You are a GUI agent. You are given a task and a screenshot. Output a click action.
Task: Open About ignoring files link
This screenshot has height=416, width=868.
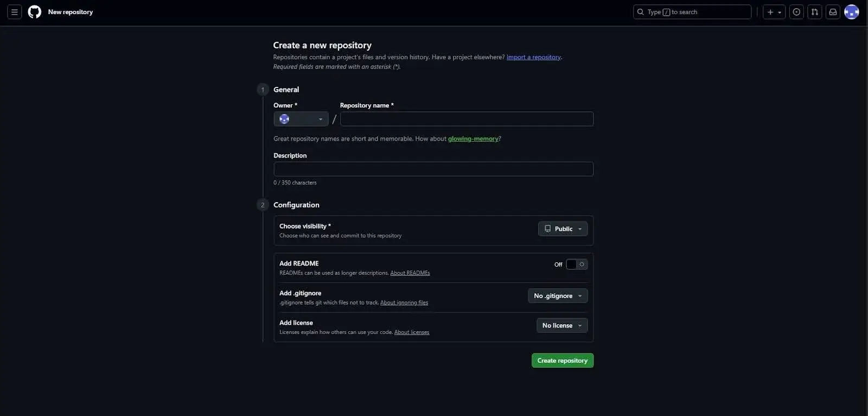(x=404, y=302)
